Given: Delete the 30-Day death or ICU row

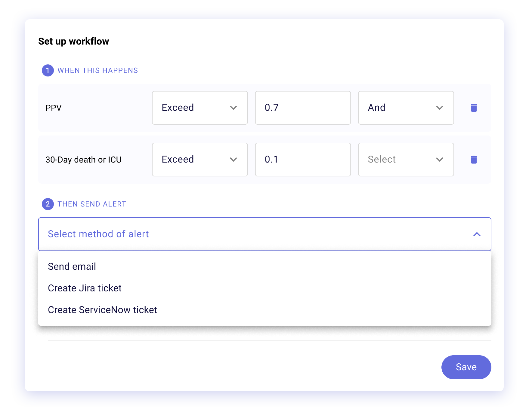Looking at the screenshot, I should [474, 160].
